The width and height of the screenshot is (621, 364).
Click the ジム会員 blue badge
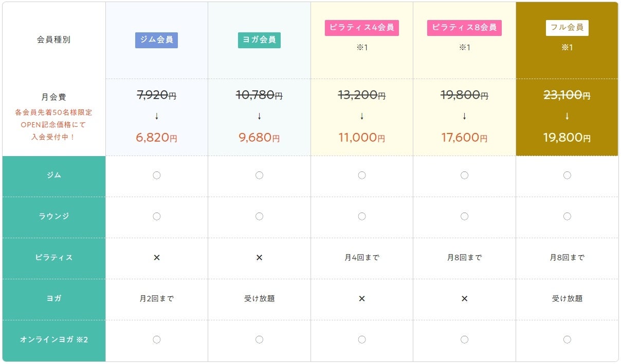156,40
